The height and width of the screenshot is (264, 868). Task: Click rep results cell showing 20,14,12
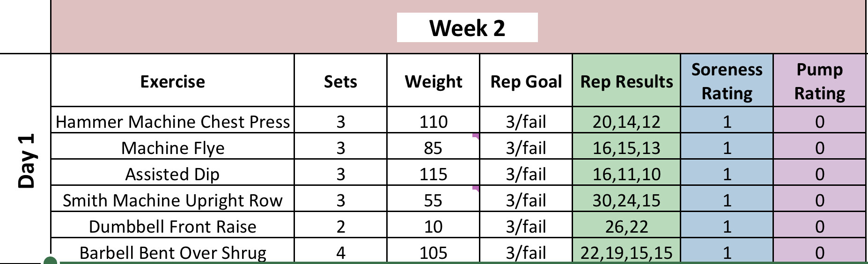pyautogui.click(x=626, y=122)
